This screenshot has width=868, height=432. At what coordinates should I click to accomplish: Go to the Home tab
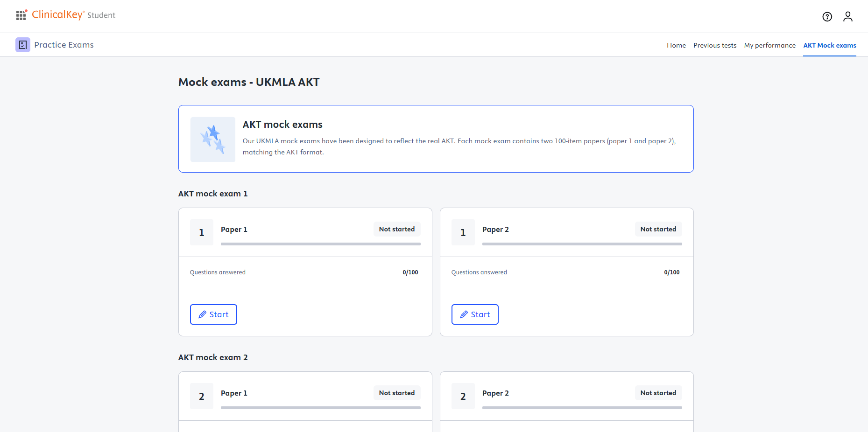(x=676, y=45)
